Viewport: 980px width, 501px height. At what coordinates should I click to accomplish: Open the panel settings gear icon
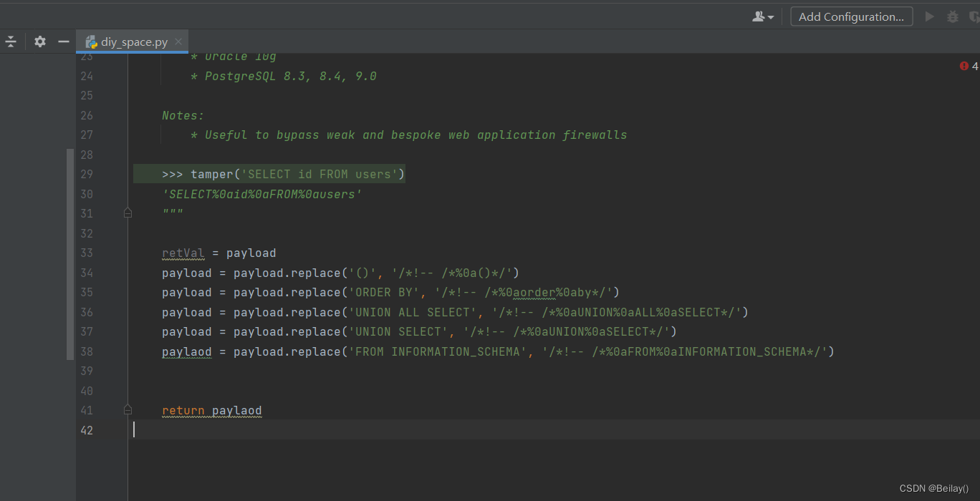[40, 42]
